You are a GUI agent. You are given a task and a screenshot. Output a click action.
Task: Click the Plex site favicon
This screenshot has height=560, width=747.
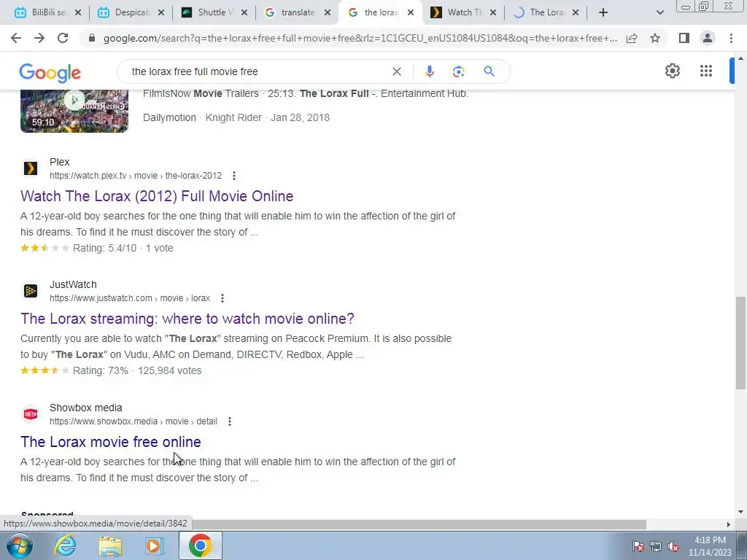[31, 168]
